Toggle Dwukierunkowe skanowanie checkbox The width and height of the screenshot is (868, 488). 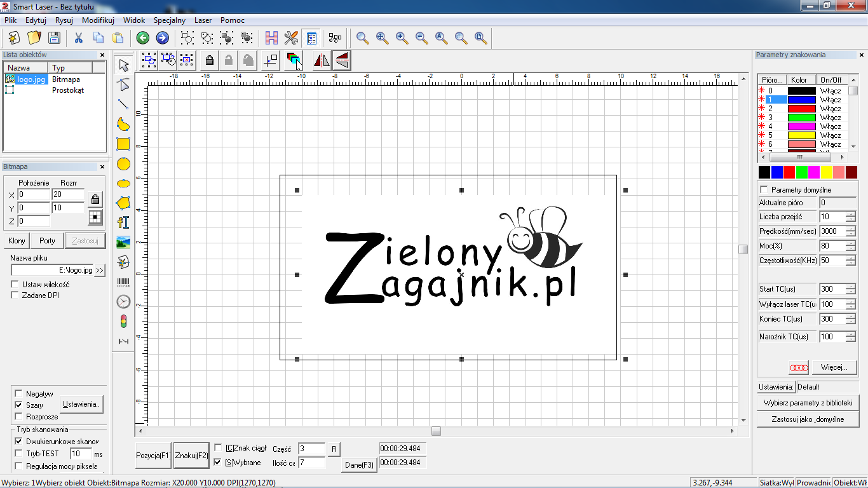[18, 441]
